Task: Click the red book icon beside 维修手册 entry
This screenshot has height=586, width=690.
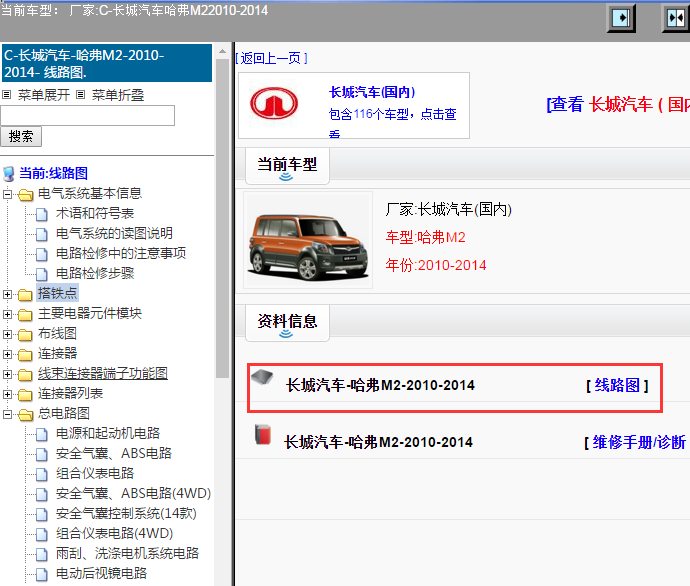Action: 263,435
